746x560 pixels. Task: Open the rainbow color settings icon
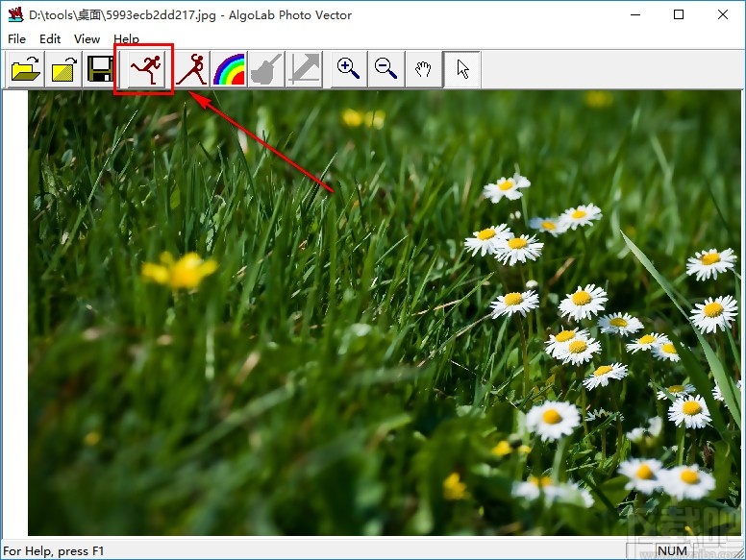229,69
